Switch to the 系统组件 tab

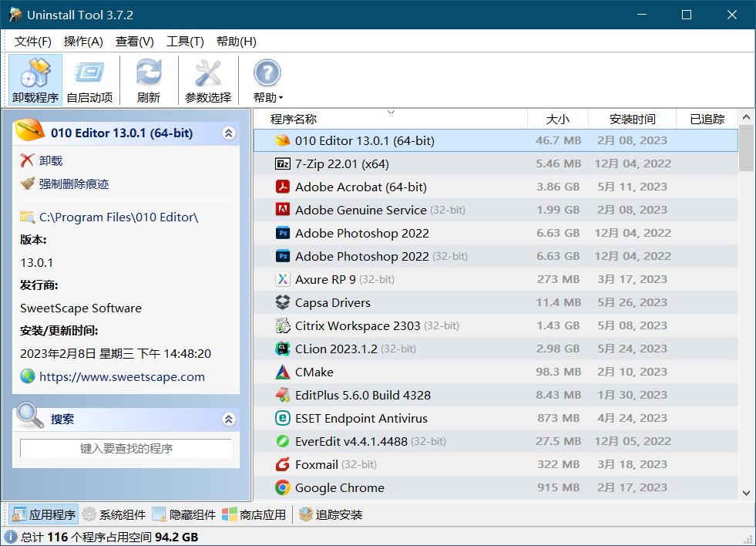point(114,514)
